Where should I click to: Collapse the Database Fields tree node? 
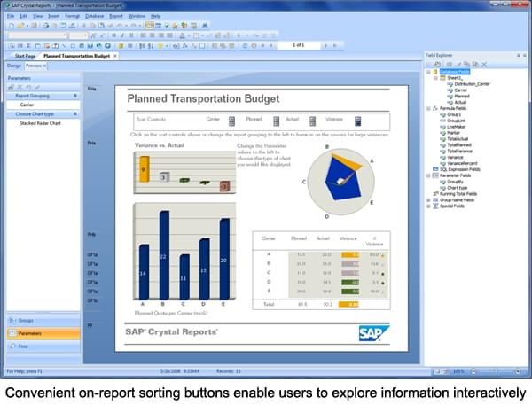click(x=428, y=72)
